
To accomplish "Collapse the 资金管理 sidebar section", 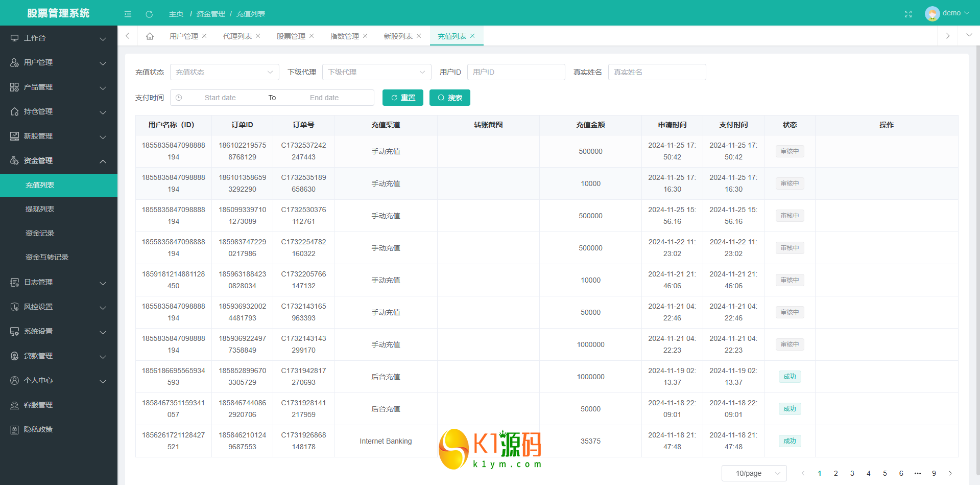I will [58, 160].
